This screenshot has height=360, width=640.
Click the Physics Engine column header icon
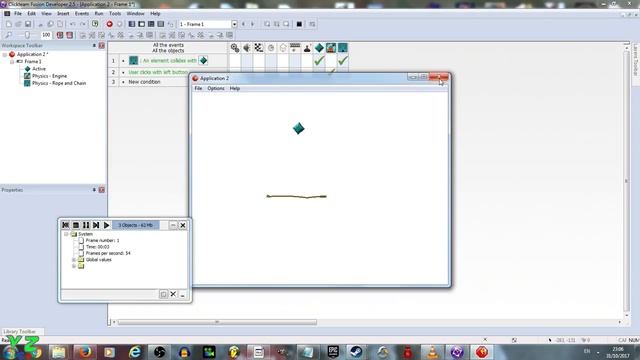click(x=331, y=48)
